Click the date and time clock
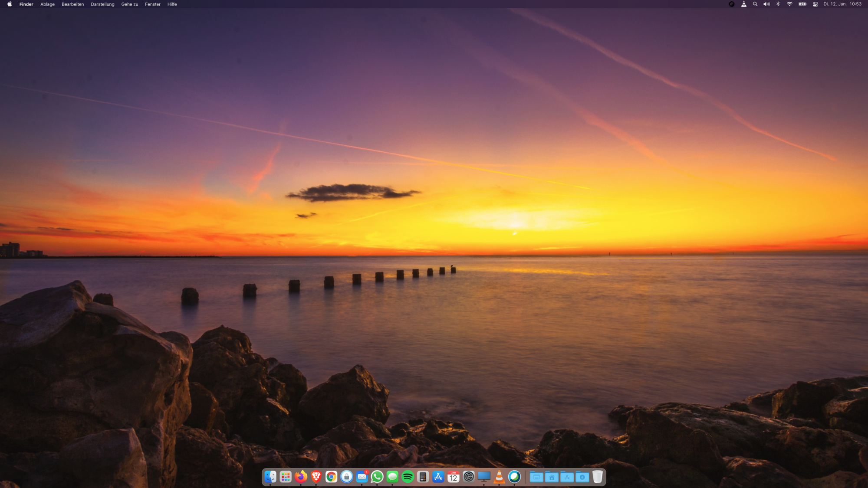Image resolution: width=868 pixels, height=488 pixels. (x=842, y=4)
